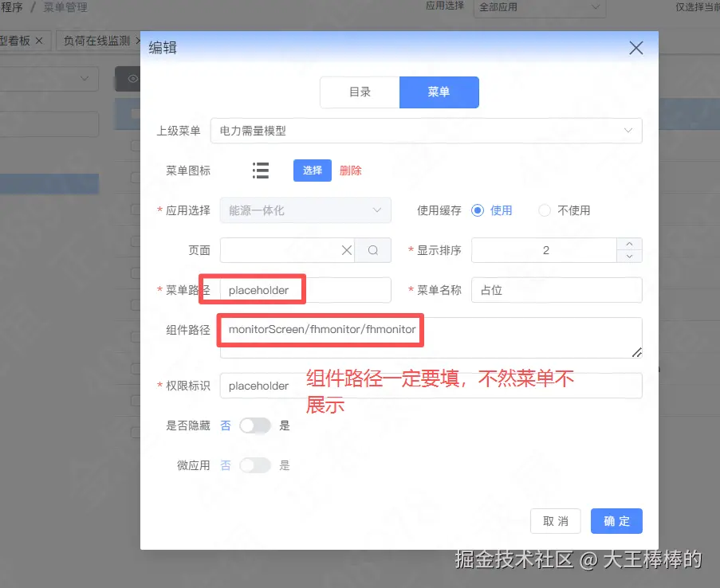Screen dimensions: 720x588
Task: Click the X clear icon inside the 页面 input
Action: click(x=347, y=249)
